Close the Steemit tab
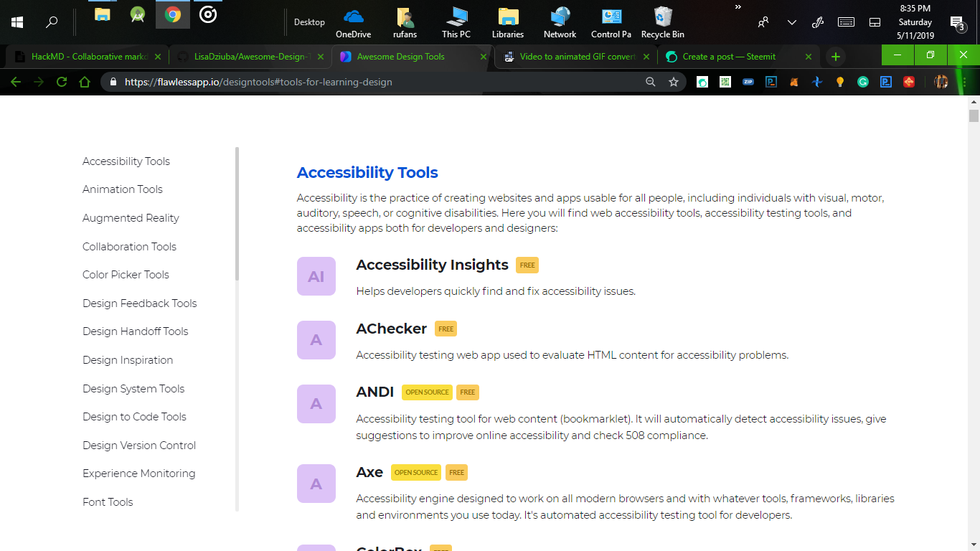 [x=809, y=57]
